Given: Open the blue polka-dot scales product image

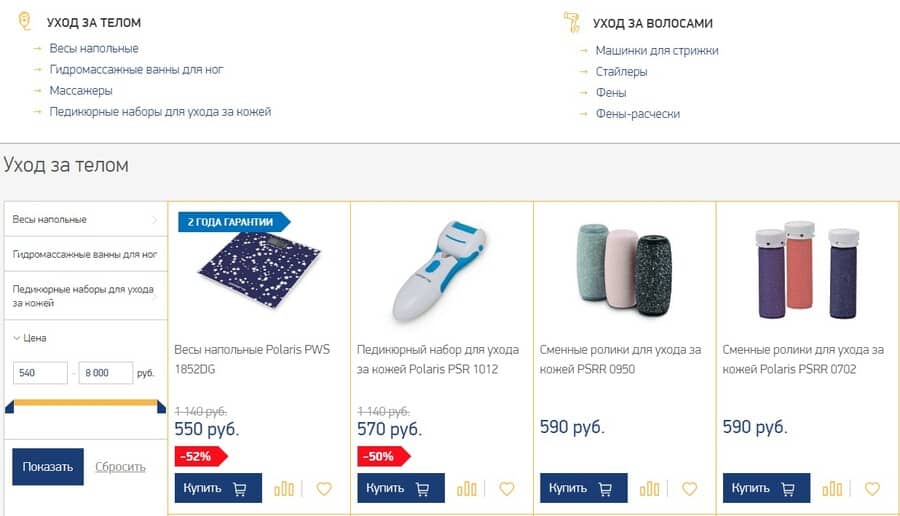Looking at the screenshot, I should pyautogui.click(x=258, y=270).
